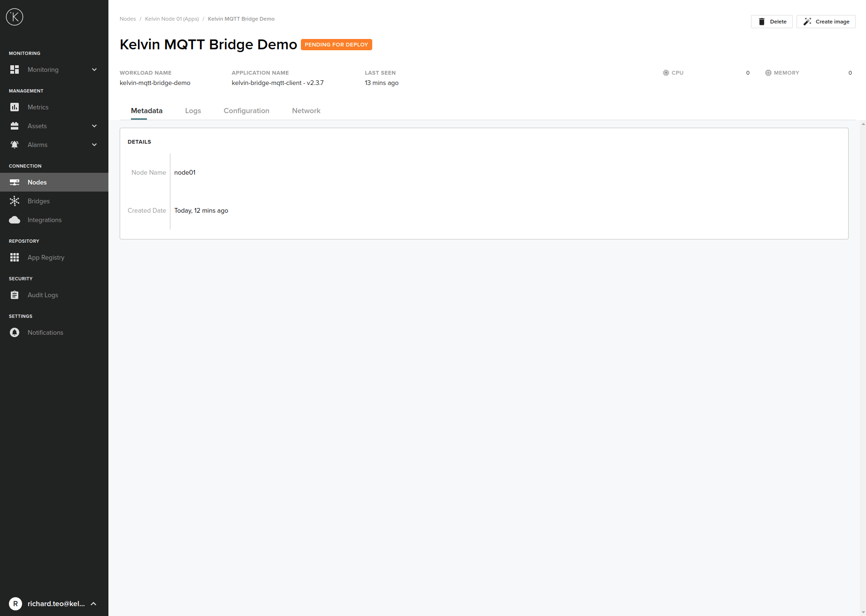Open the Metrics panel icon
866x616 pixels.
coord(15,107)
